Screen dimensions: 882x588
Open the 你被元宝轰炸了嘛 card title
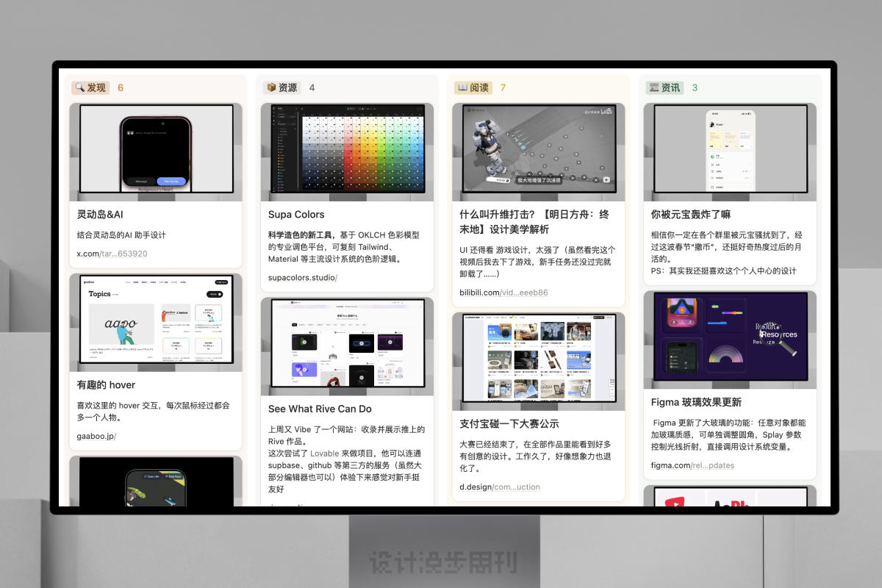pyautogui.click(x=690, y=215)
